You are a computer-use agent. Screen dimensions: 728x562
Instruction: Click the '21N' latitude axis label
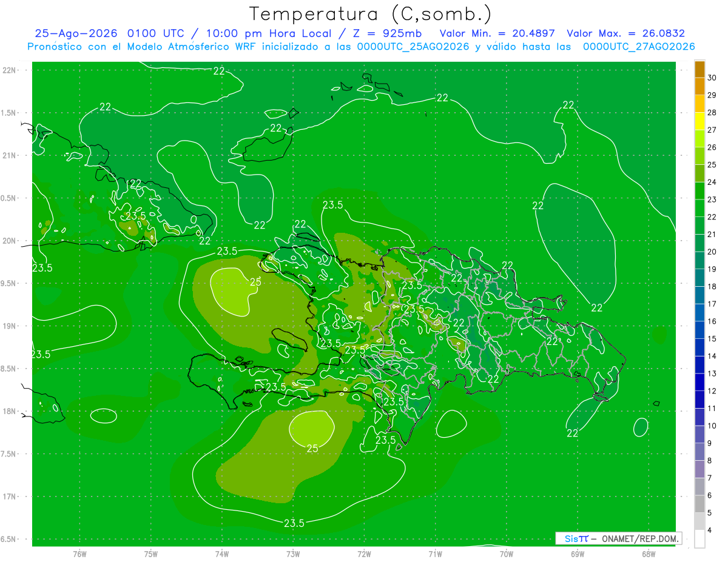pyautogui.click(x=10, y=155)
